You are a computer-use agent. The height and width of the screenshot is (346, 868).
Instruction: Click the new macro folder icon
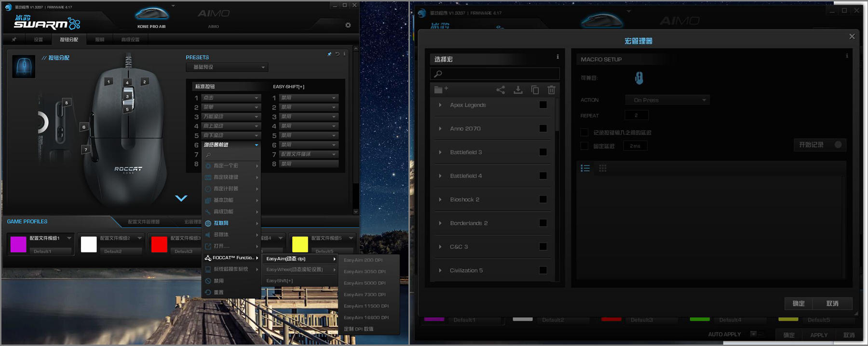(x=440, y=90)
